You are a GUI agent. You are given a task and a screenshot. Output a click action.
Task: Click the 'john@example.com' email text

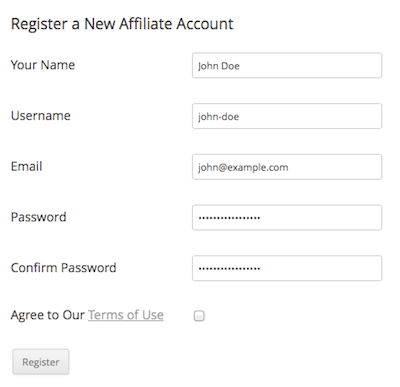pos(243,167)
